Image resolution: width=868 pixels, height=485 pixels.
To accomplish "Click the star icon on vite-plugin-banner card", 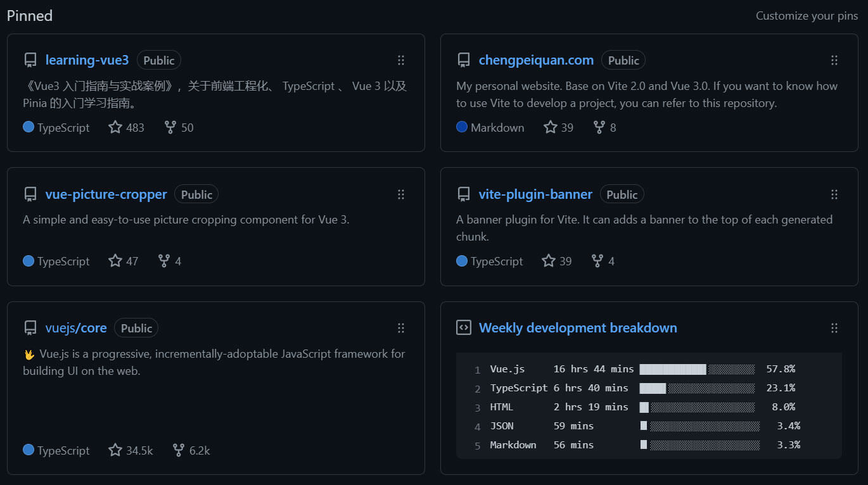I will point(548,261).
